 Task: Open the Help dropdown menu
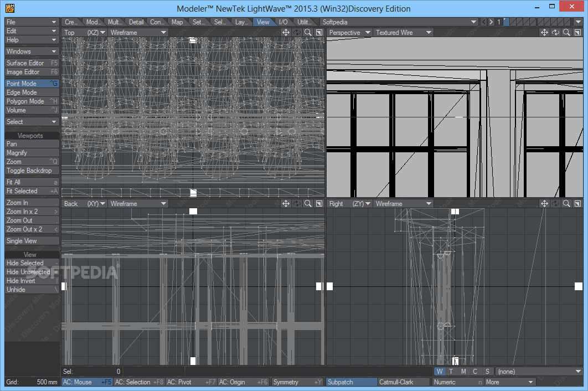point(32,40)
